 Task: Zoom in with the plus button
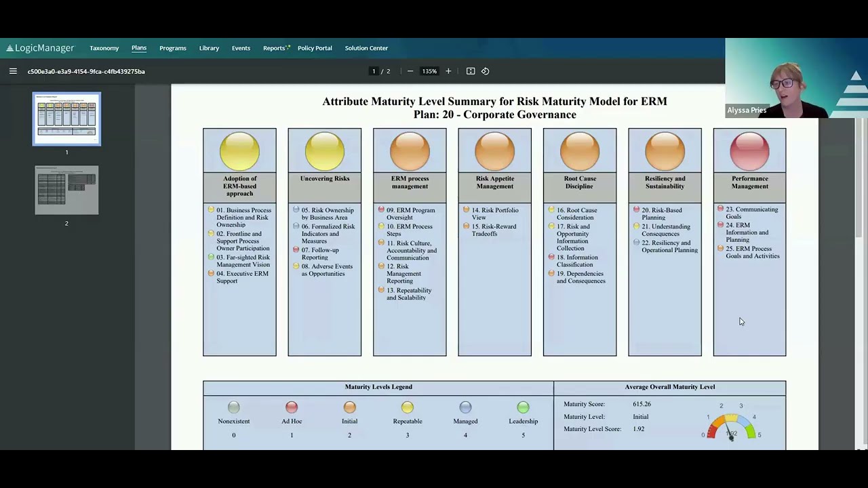448,71
